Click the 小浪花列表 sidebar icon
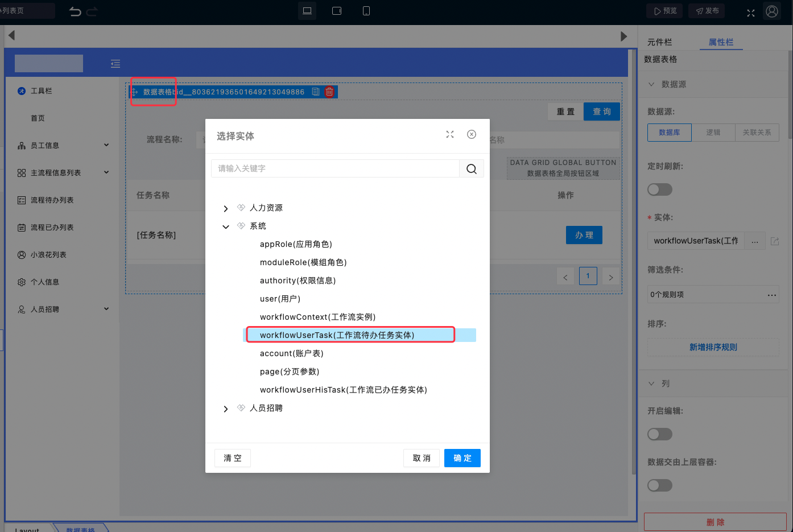The height and width of the screenshot is (532, 793). (22, 255)
